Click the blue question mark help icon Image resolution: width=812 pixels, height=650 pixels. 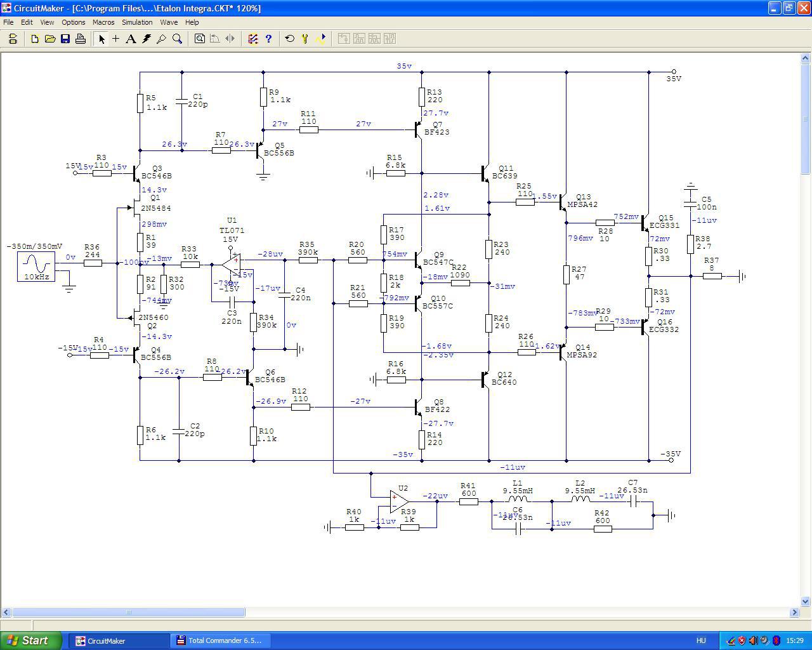pos(268,39)
